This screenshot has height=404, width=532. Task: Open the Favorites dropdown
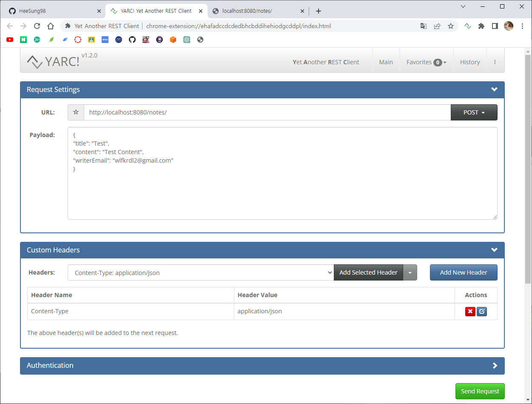pos(427,62)
